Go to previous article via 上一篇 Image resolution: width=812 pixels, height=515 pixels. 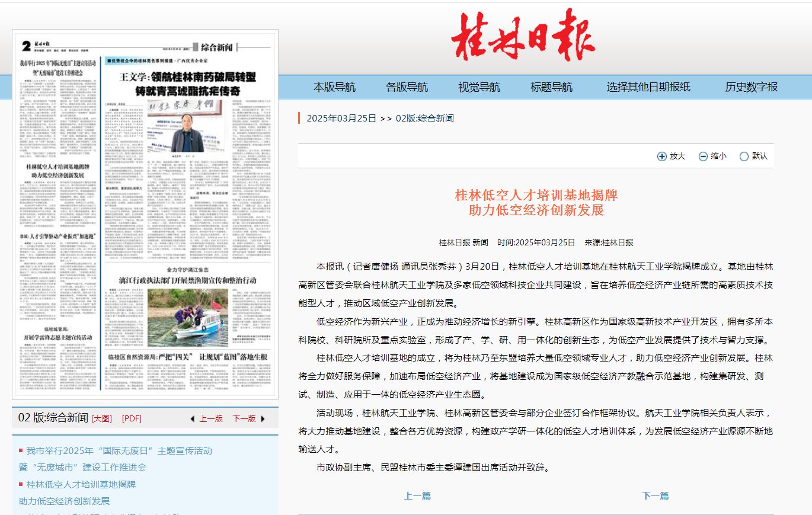[417, 496]
